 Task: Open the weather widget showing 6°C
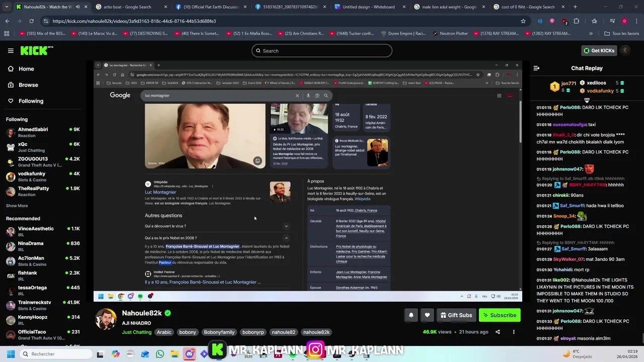coord(577,354)
